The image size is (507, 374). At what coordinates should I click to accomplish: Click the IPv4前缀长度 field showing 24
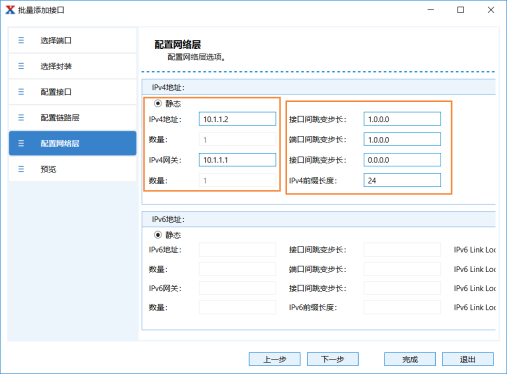point(402,180)
